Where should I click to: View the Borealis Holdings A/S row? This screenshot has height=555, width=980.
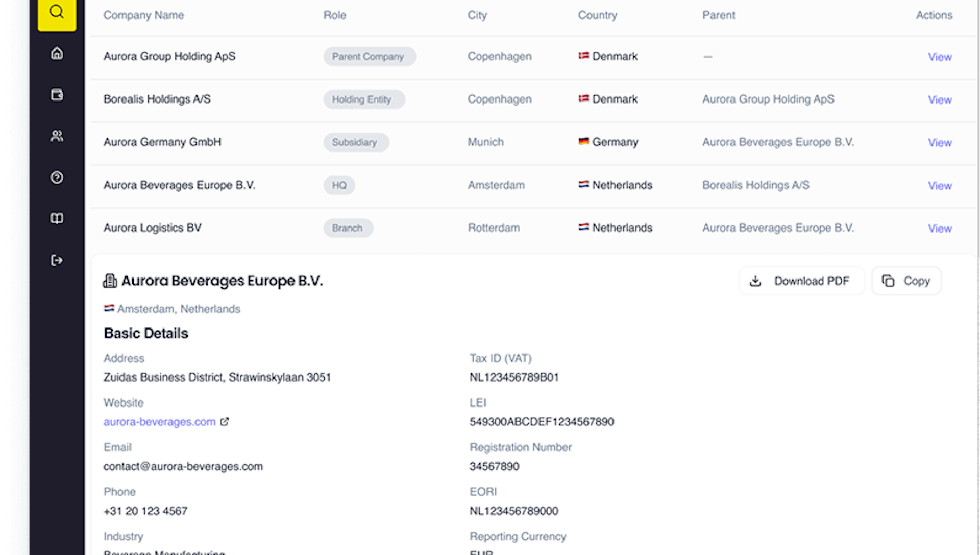pos(940,99)
